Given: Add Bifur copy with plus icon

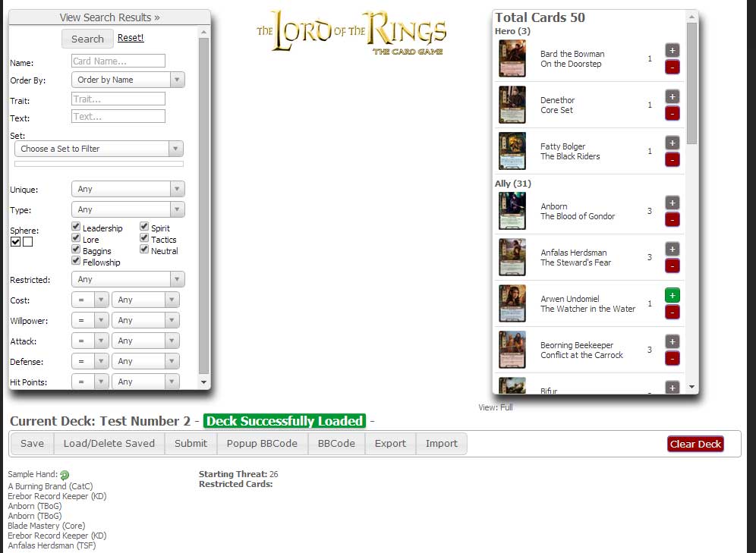Looking at the screenshot, I should point(672,388).
